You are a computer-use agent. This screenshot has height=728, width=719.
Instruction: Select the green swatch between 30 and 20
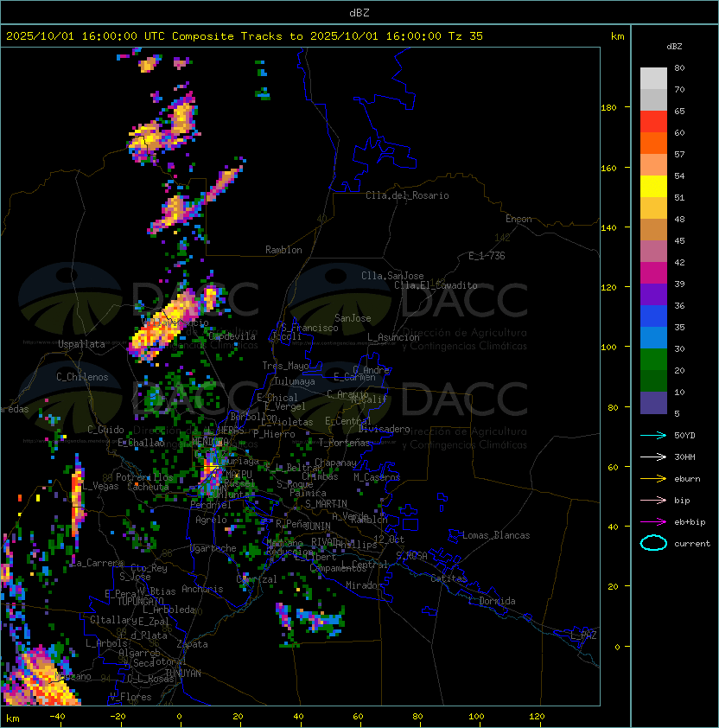653,360
